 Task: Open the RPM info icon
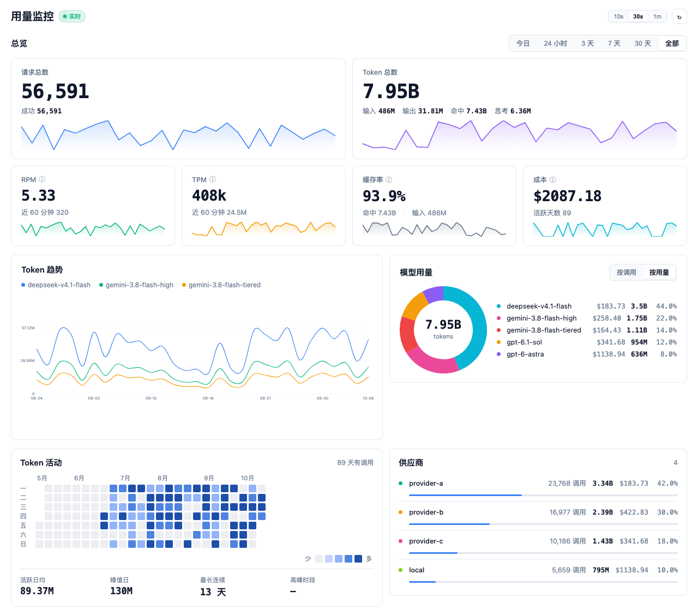[x=42, y=179]
